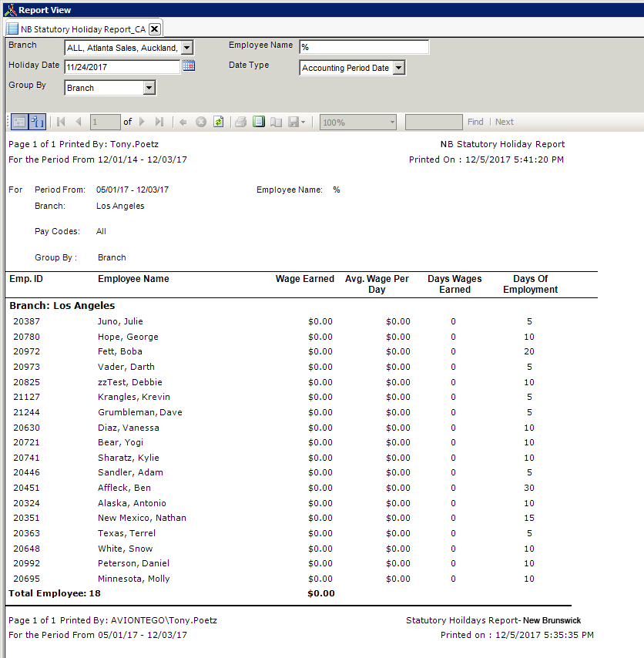This screenshot has width=644, height=658.
Task: Click the current page number field
Action: [106, 122]
